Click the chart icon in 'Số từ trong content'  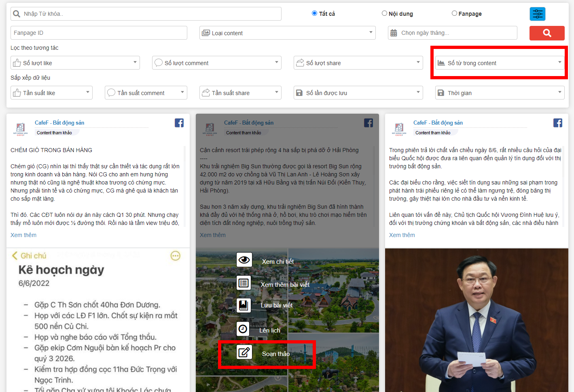coord(441,63)
